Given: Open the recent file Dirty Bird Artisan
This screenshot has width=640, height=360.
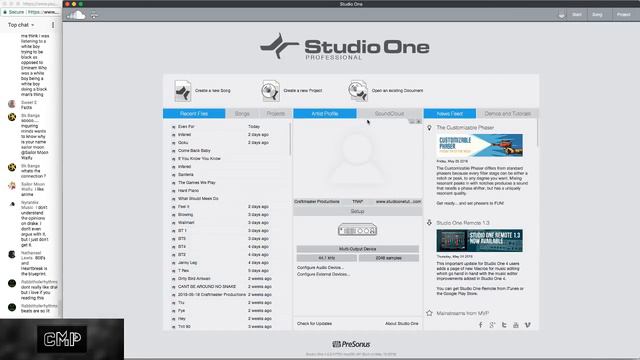Looking at the screenshot, I should click(194, 279).
